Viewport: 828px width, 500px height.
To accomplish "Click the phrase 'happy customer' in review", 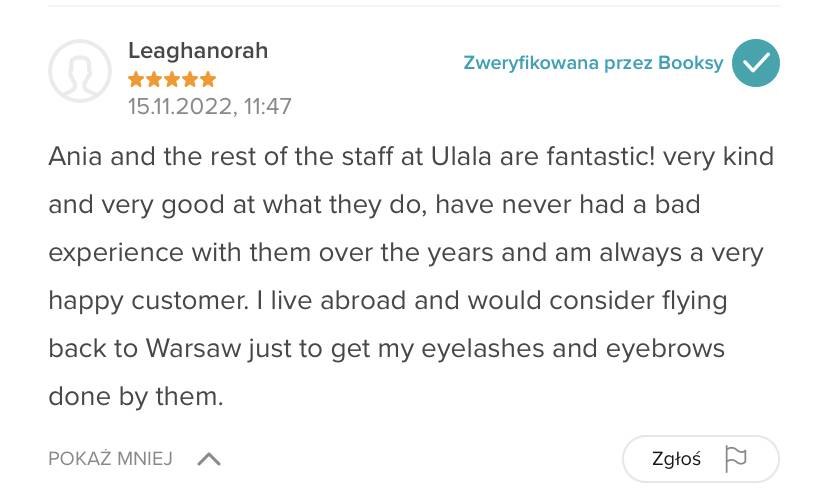I will [x=148, y=301].
